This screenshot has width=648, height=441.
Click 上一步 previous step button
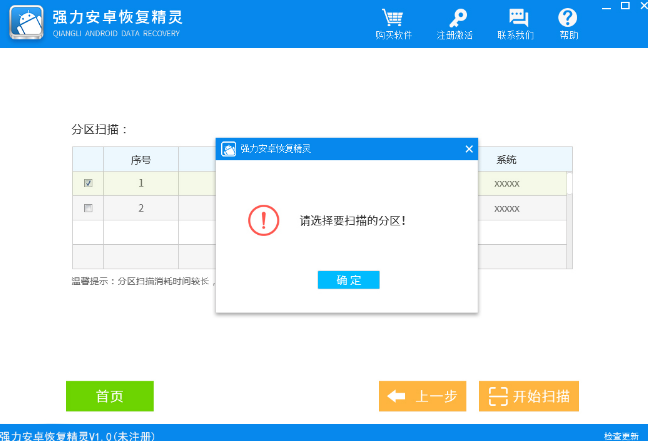click(x=422, y=396)
